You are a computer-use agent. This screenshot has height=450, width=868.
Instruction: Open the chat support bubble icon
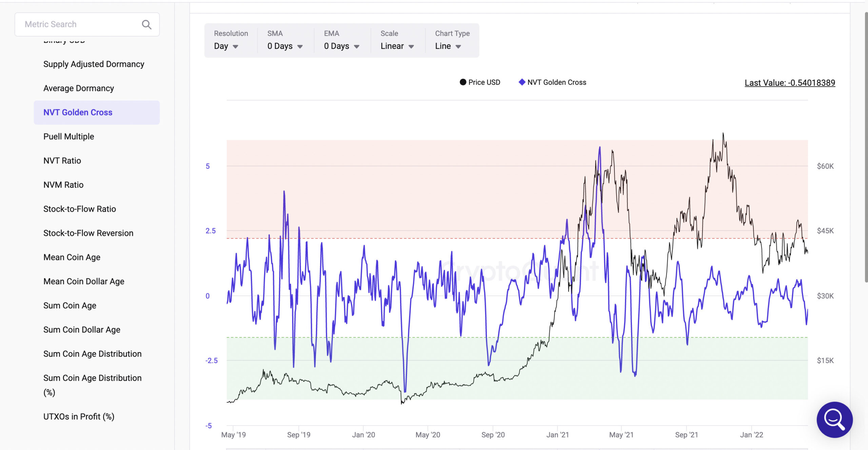834,420
